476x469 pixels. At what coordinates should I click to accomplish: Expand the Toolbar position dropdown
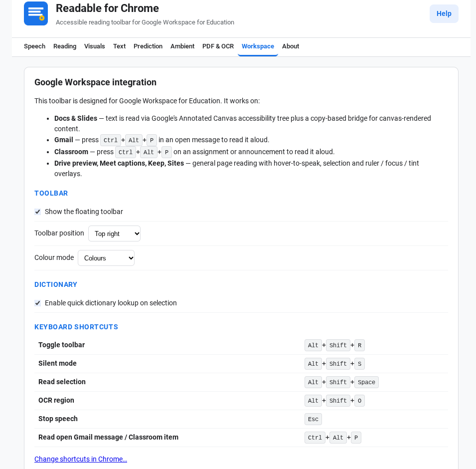click(115, 234)
